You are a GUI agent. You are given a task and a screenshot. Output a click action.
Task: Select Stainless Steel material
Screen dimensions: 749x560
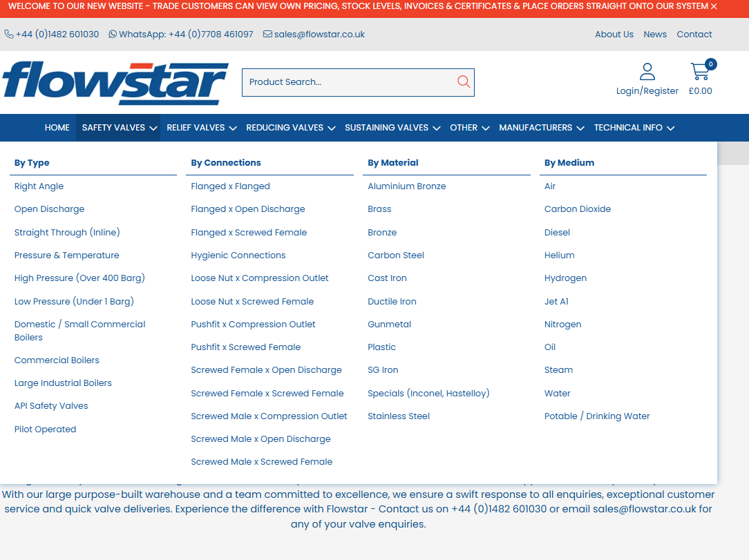pos(399,416)
